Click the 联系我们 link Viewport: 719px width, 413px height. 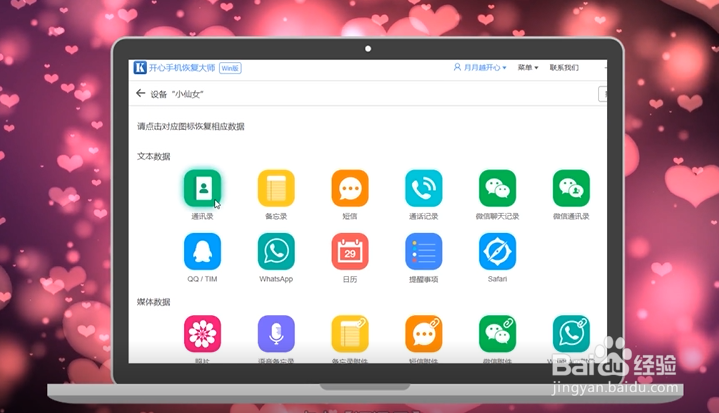click(x=564, y=67)
